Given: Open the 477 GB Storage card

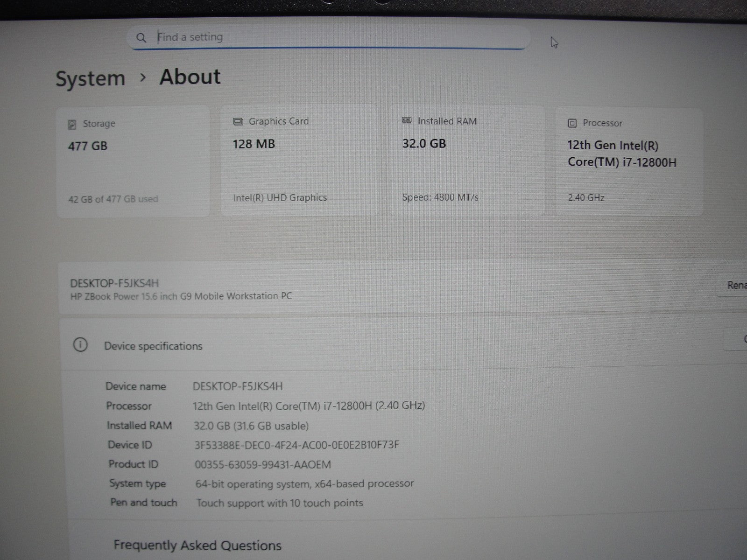Looking at the screenshot, I should point(133,161).
